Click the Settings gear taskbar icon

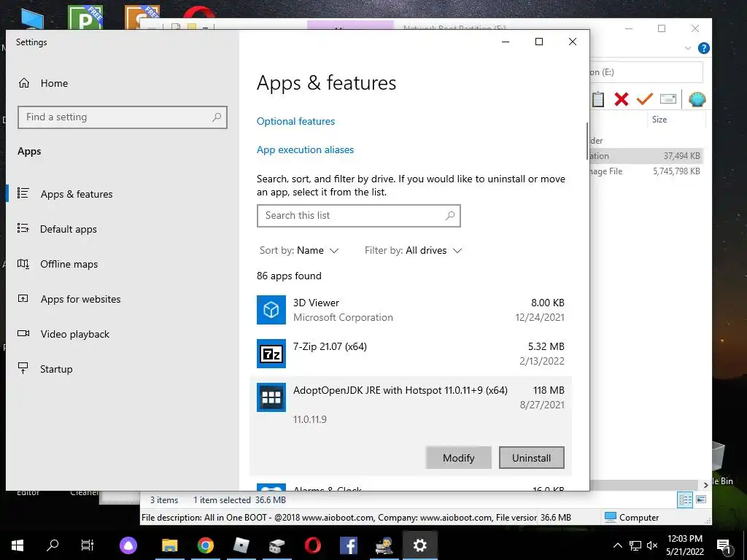point(419,545)
